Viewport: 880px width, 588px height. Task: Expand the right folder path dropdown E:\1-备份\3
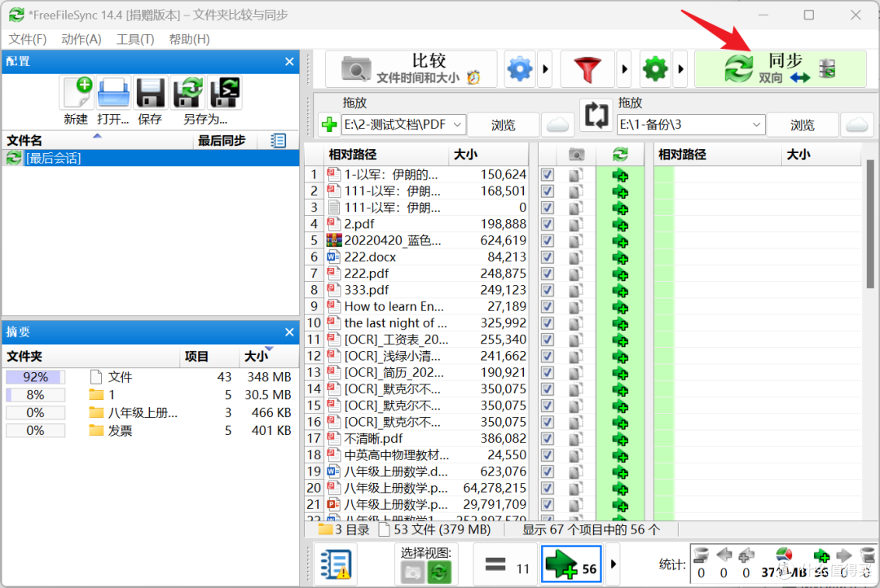tap(756, 125)
